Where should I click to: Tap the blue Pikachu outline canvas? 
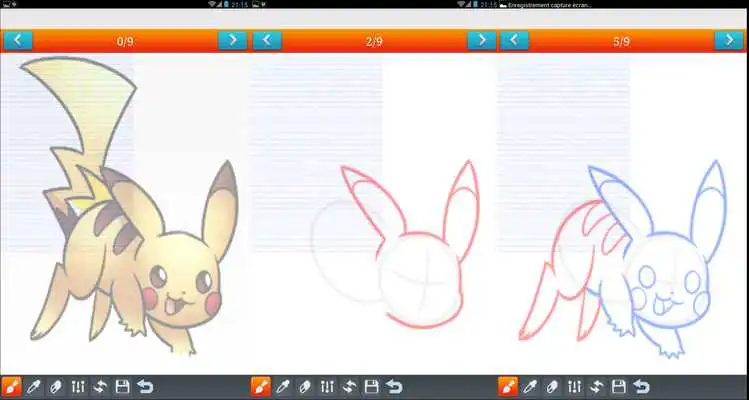623,214
